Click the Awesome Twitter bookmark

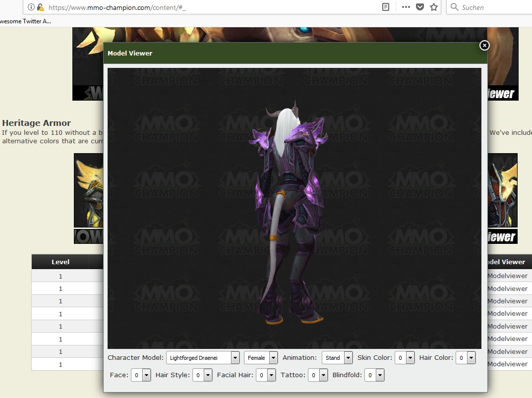click(x=25, y=21)
